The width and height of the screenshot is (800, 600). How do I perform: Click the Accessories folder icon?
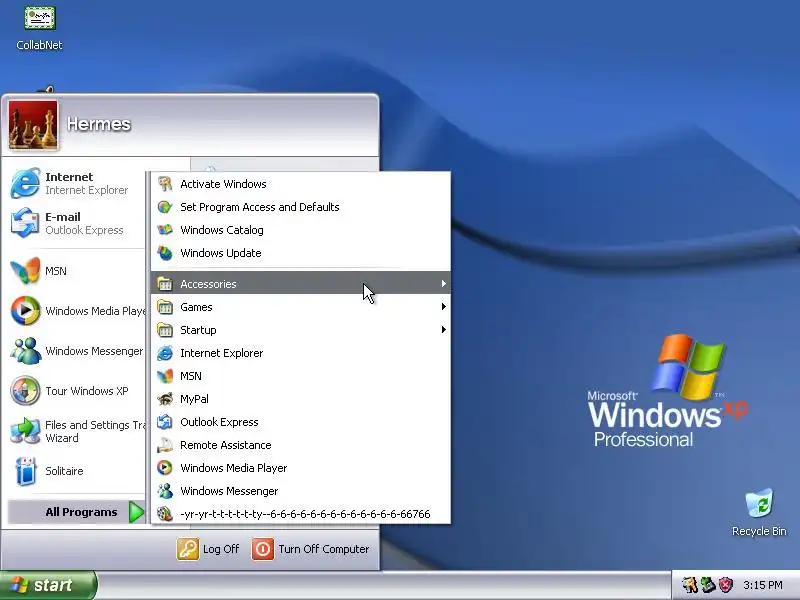(x=165, y=284)
